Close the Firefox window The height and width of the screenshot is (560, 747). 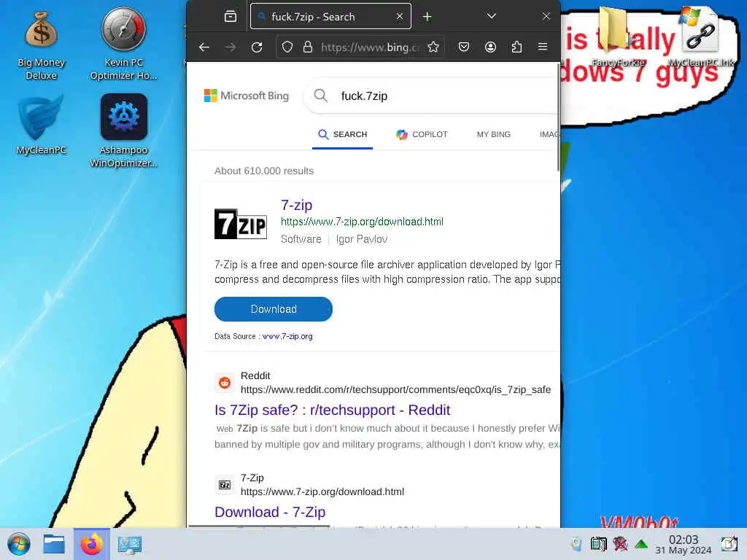click(x=546, y=16)
